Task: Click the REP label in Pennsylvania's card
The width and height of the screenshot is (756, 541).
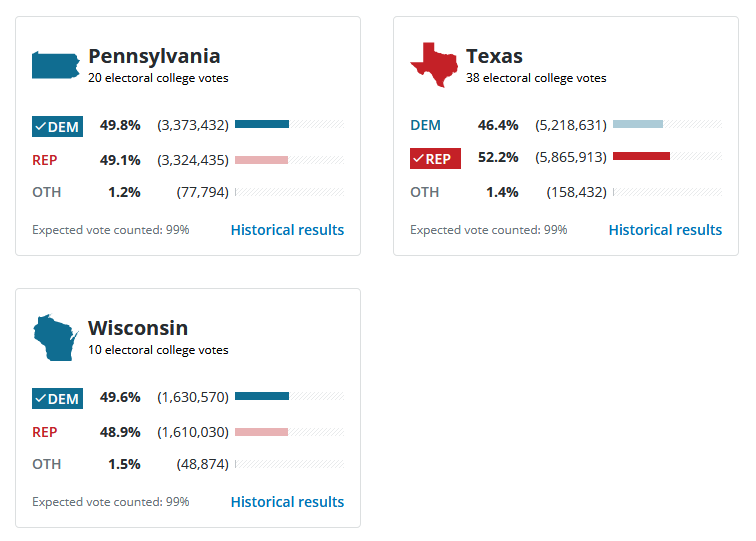Action: tap(45, 160)
